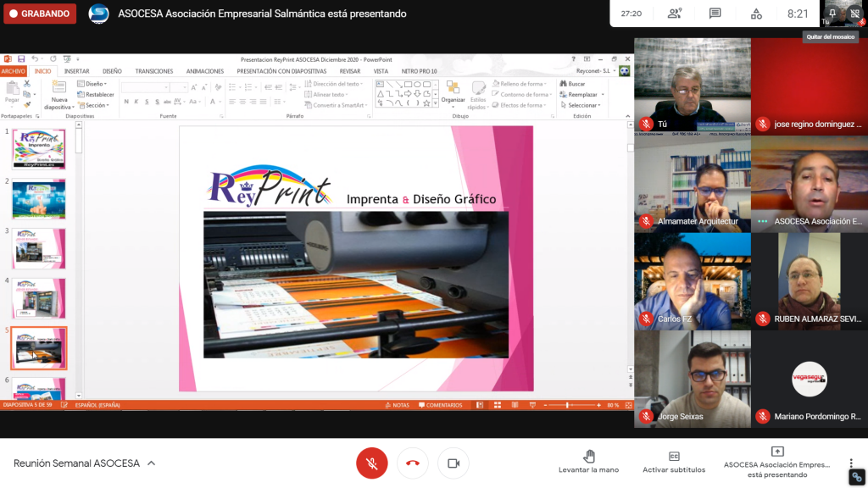Open the three-dot more options menu

click(851, 463)
